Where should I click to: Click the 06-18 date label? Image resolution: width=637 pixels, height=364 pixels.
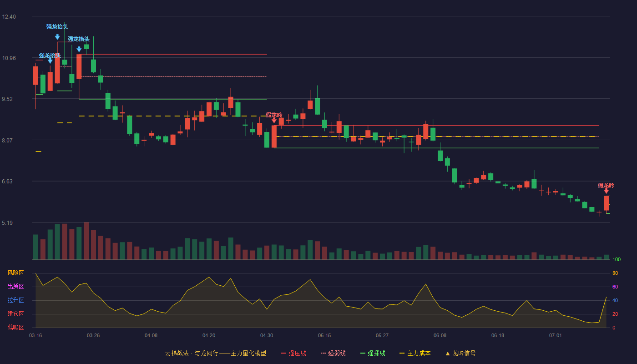498,335
